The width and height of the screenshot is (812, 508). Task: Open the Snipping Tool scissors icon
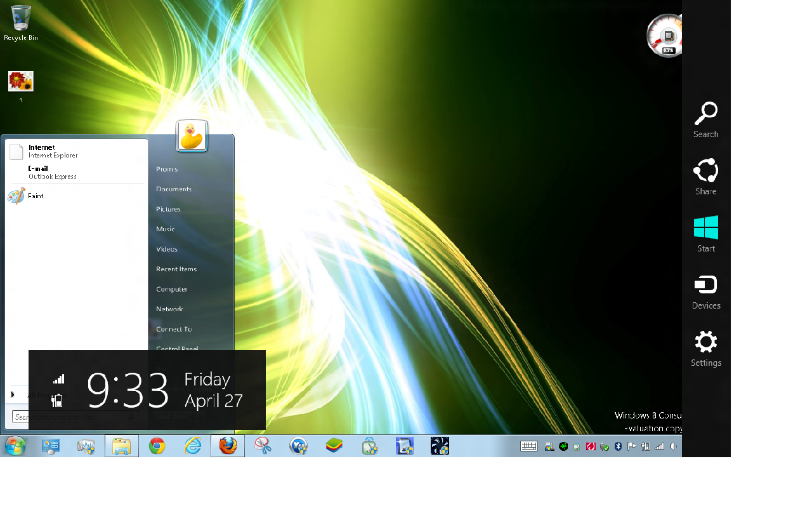[263, 446]
